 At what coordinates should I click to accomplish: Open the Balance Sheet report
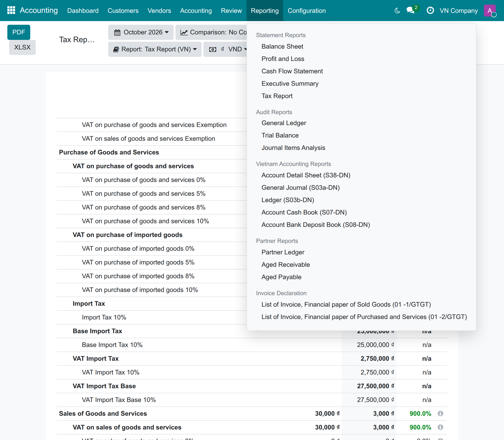[282, 46]
